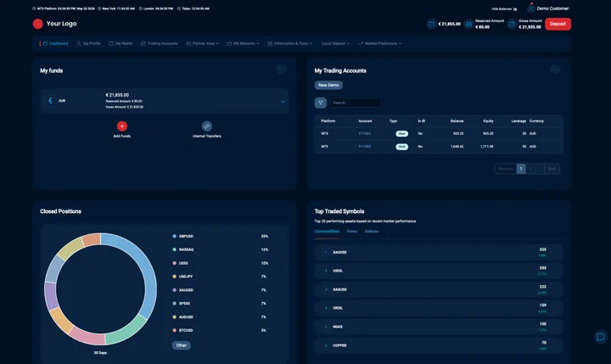Expand the Market Predictions dropdown
Image resolution: width=611 pixels, height=364 pixels.
(x=380, y=43)
